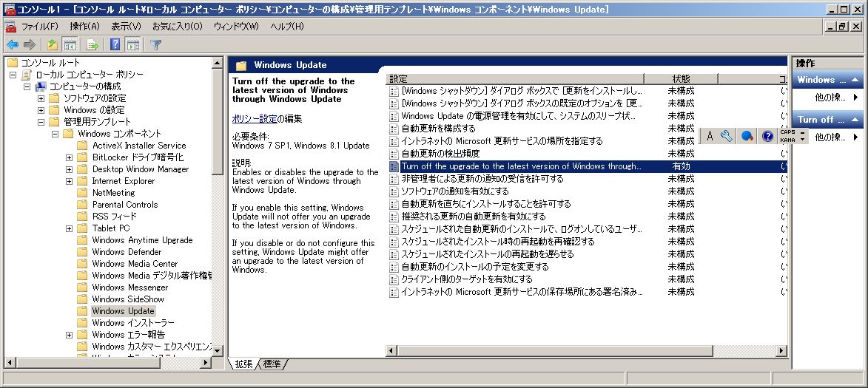
Task: Click IME blue globe icon
Action: coord(747,136)
